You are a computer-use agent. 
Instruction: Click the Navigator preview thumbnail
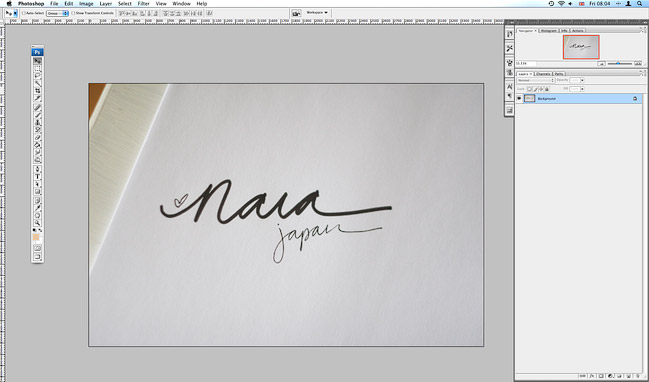[581, 47]
